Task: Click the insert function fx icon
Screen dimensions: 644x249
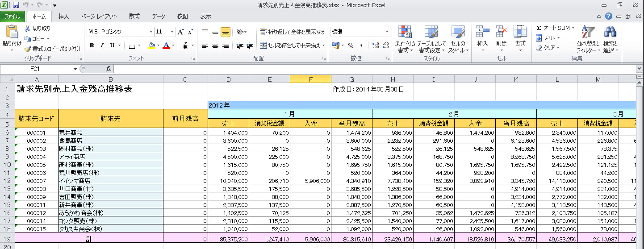Action: (108, 69)
